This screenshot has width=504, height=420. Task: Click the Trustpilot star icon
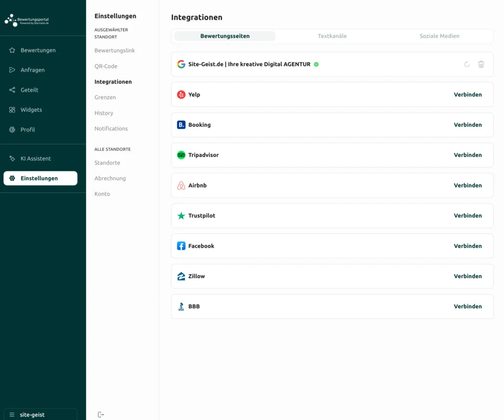click(x=181, y=216)
